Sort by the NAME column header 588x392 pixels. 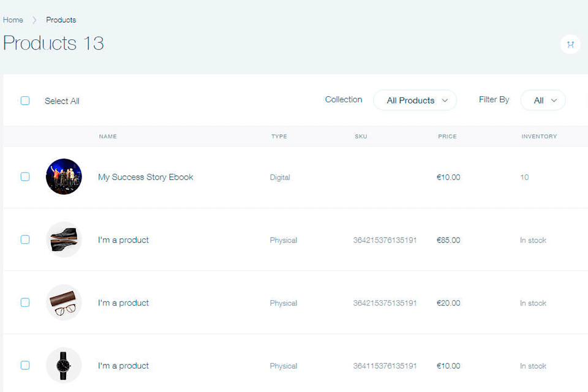(x=108, y=137)
